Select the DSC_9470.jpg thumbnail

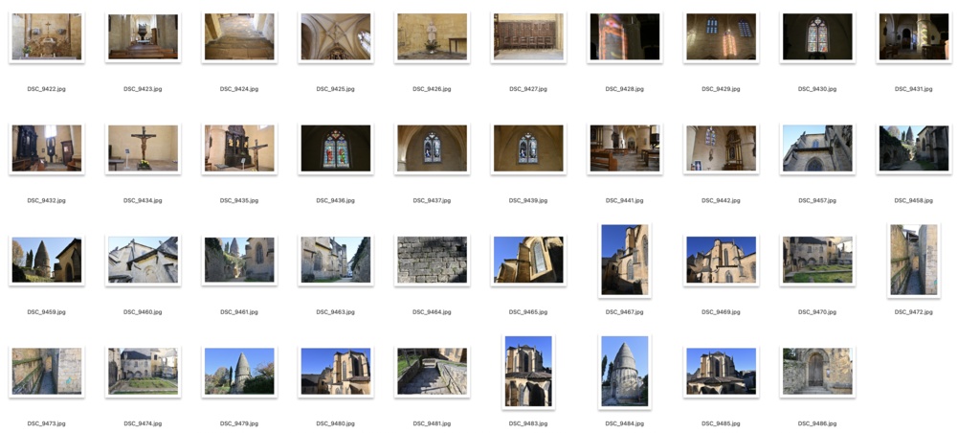[817, 260]
